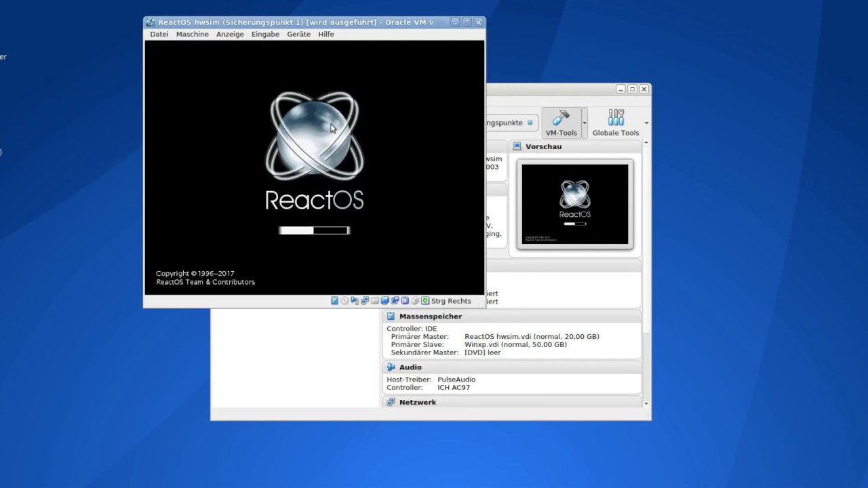The image size is (868, 488).
Task: Click the Massenspeicher section header
Action: point(512,317)
